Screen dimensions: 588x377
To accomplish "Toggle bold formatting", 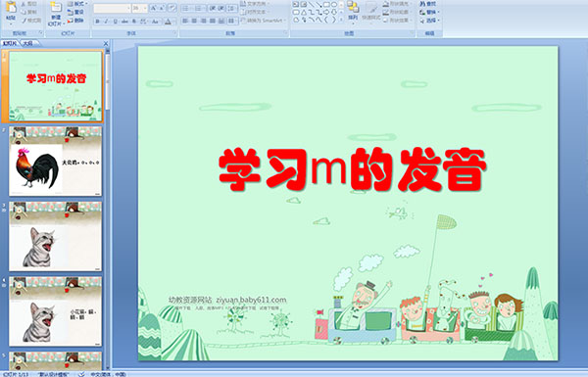I will (97, 22).
